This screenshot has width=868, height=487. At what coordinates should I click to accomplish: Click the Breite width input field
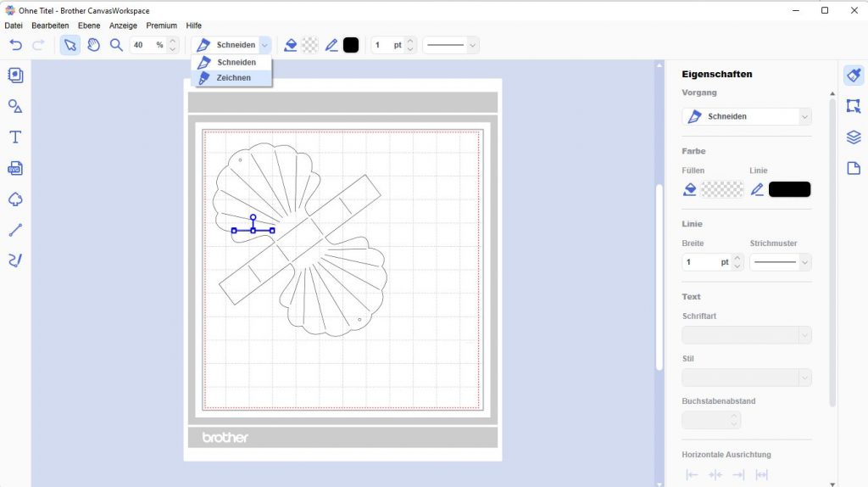[707, 262]
